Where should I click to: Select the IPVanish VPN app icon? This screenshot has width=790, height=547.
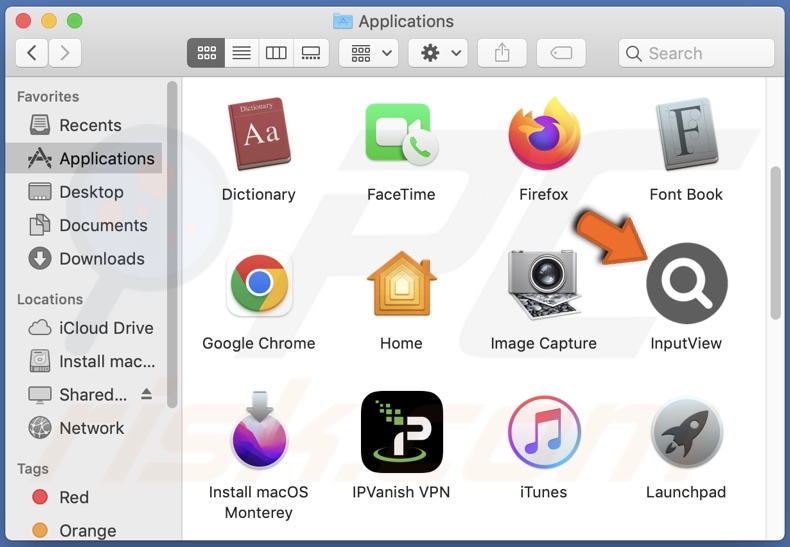(x=402, y=432)
